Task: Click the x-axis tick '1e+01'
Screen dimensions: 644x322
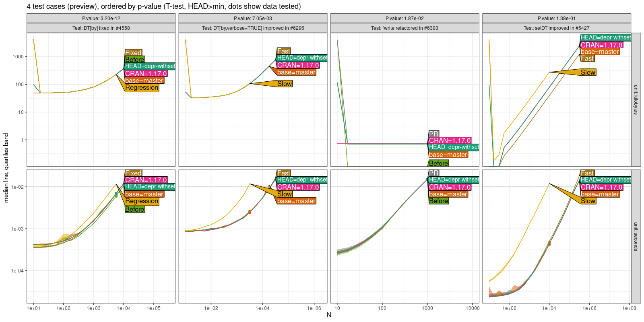Action: (x=33, y=308)
